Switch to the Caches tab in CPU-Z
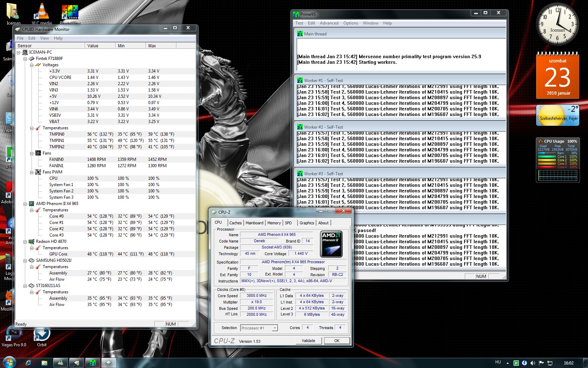Image resolution: width=588 pixels, height=368 pixels. (x=235, y=223)
